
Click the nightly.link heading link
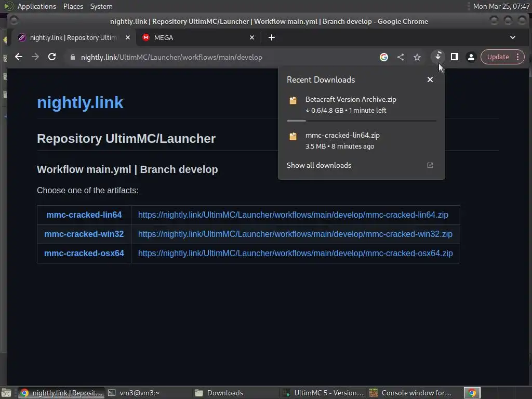point(80,102)
